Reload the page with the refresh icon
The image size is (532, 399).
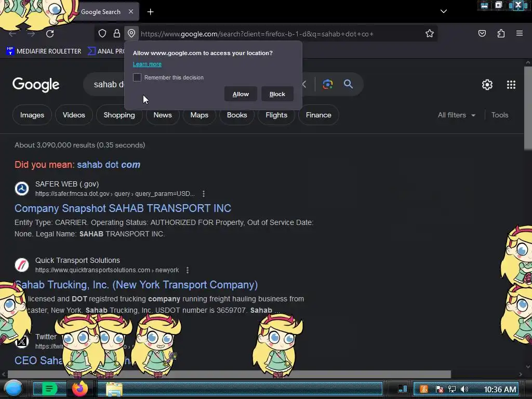tap(50, 34)
